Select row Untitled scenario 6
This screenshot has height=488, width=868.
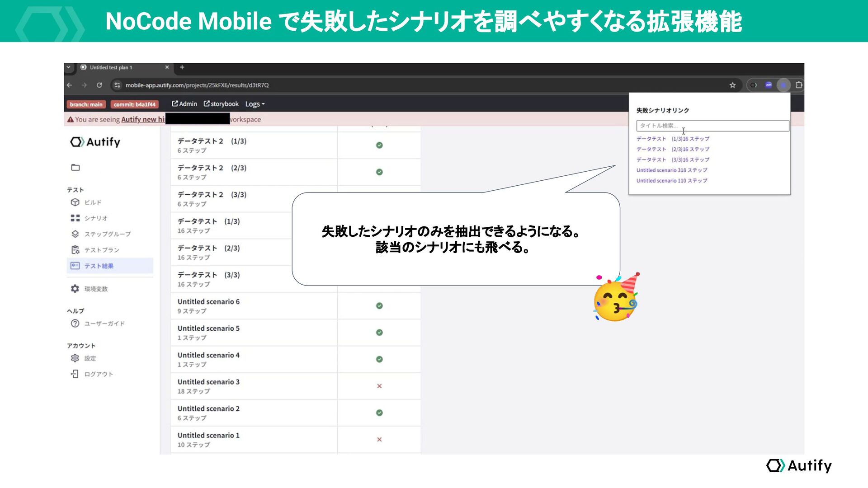(296, 306)
